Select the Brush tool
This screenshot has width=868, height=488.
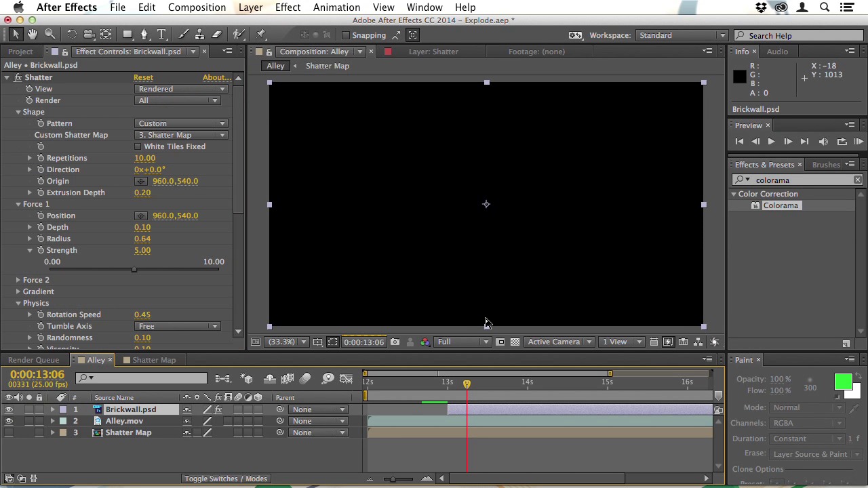[x=183, y=35]
